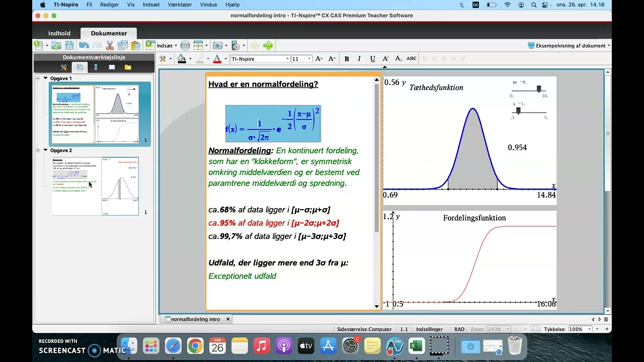644x362 pixels.
Task: Click the var variables icon
Action: click(185, 46)
